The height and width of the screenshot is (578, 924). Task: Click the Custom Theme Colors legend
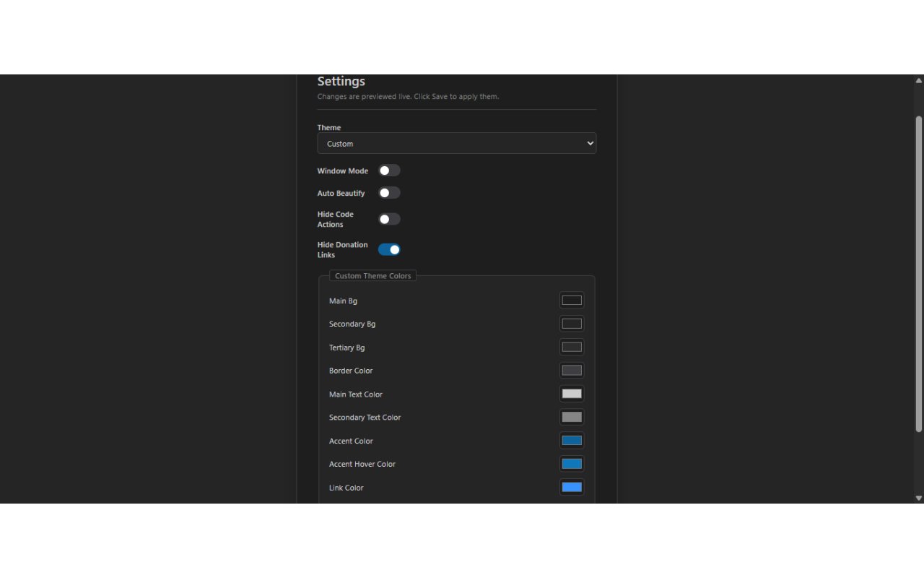[x=373, y=276]
